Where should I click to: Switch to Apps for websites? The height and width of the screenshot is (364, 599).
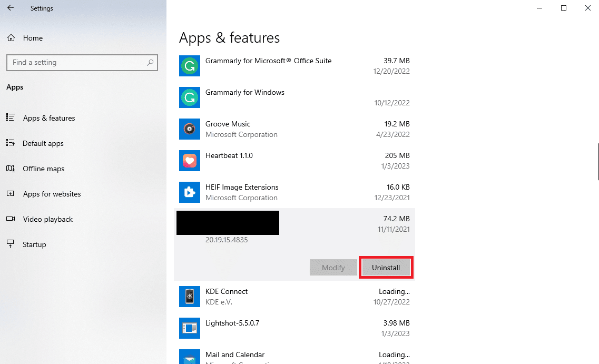click(52, 194)
